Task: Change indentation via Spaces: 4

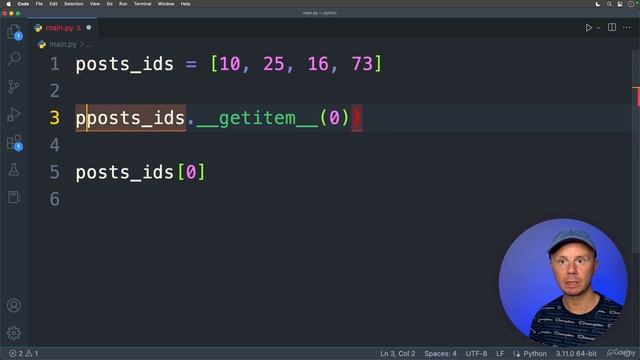Action: click(440, 353)
